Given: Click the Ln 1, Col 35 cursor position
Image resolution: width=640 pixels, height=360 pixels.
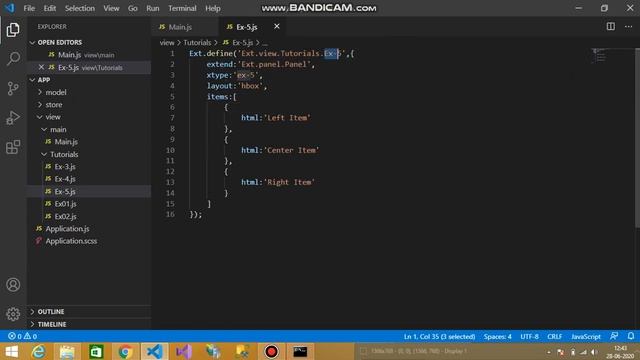Looking at the screenshot, I should click(x=439, y=337).
